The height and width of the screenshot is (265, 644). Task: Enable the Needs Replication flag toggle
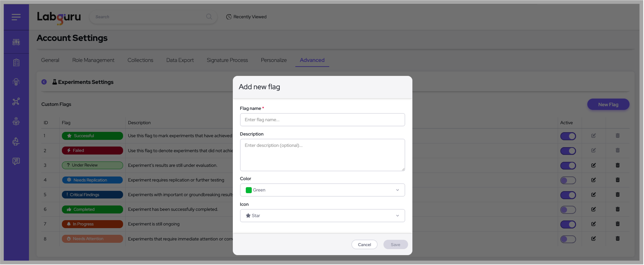(x=568, y=180)
